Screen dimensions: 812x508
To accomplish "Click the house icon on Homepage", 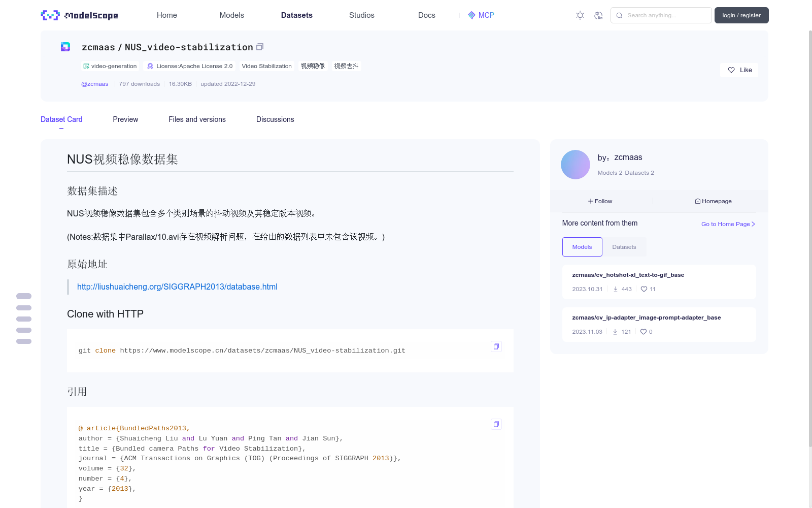I will point(698,201).
